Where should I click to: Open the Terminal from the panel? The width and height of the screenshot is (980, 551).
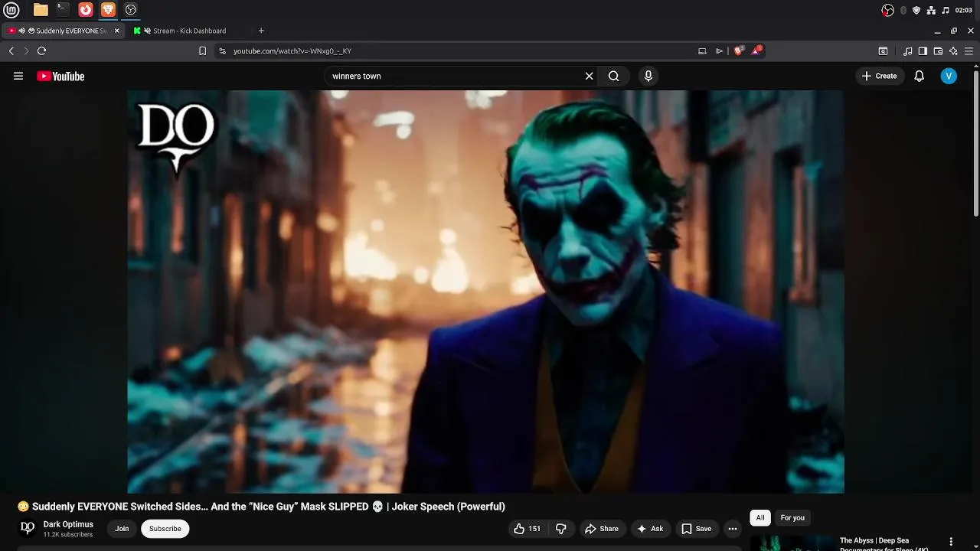(x=63, y=10)
